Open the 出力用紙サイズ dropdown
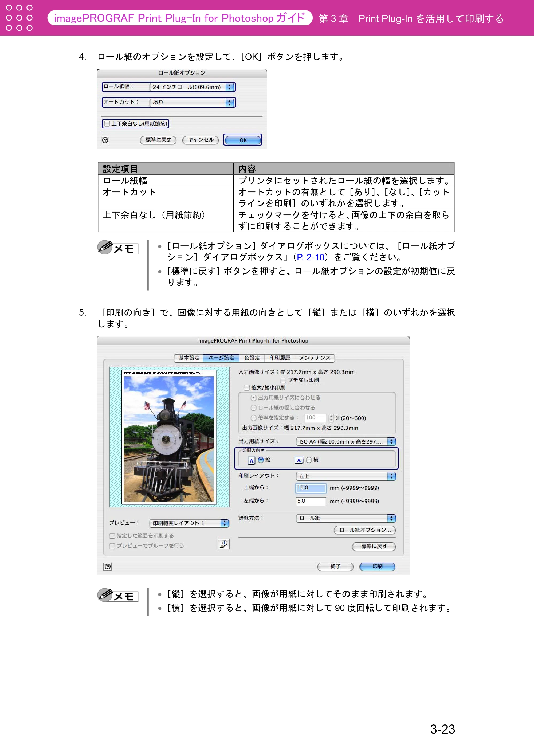Image resolution: width=534 pixels, height=756 pixels. point(346,441)
